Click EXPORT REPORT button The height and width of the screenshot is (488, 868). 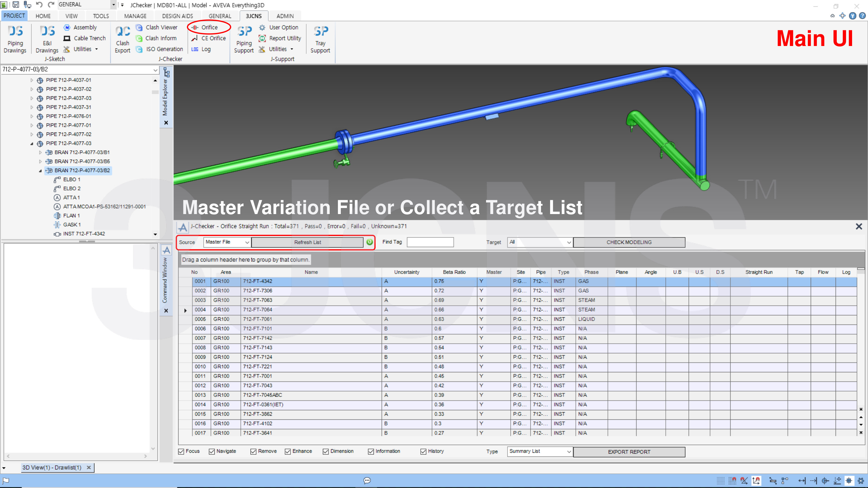coord(629,452)
